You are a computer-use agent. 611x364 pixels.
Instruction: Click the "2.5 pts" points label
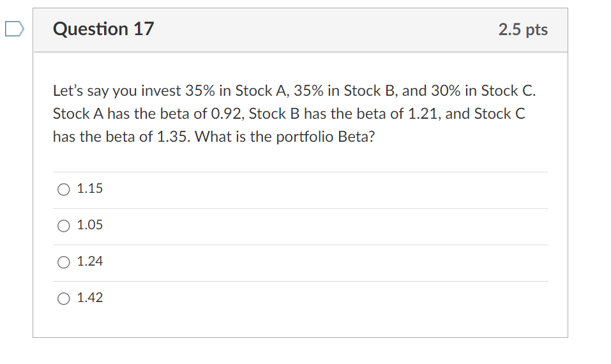pos(523,30)
